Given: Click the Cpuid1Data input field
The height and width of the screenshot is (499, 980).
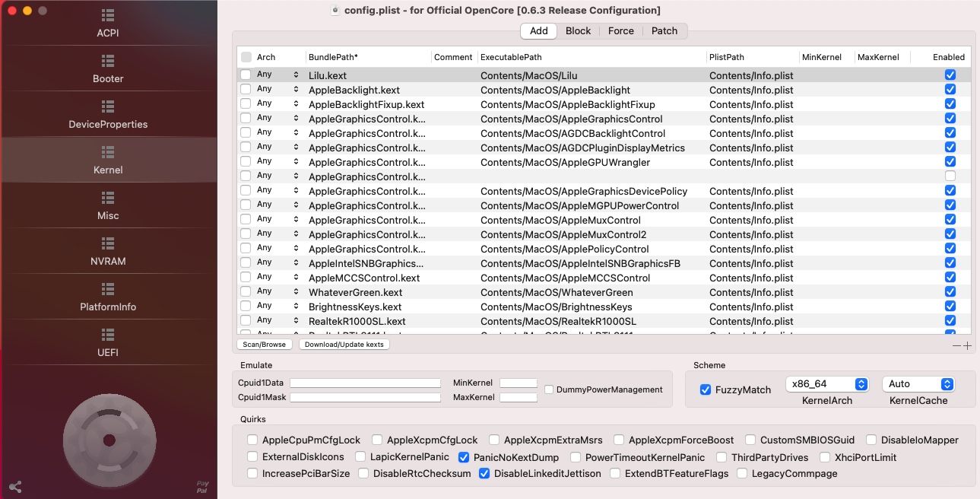Looking at the screenshot, I should point(365,383).
